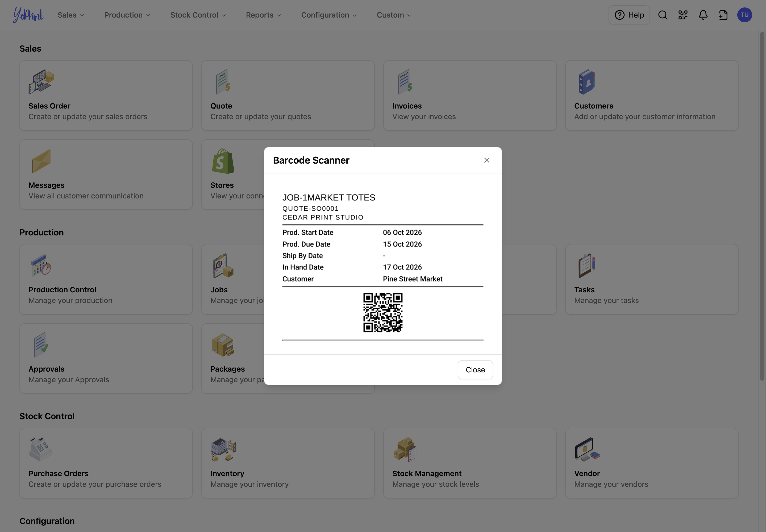Screen dimensions: 766x532
Task: Click the Packages box icon
Action: [x=223, y=345]
